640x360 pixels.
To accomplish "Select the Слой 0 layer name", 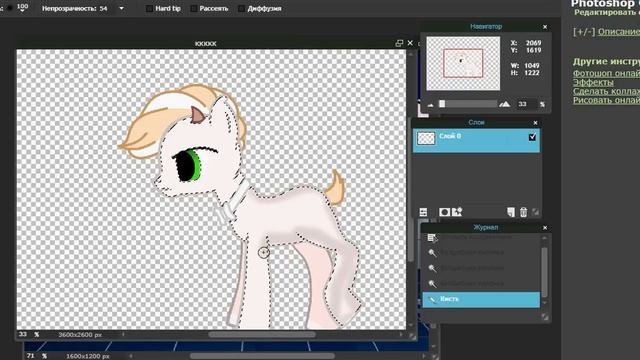I will tap(450, 136).
